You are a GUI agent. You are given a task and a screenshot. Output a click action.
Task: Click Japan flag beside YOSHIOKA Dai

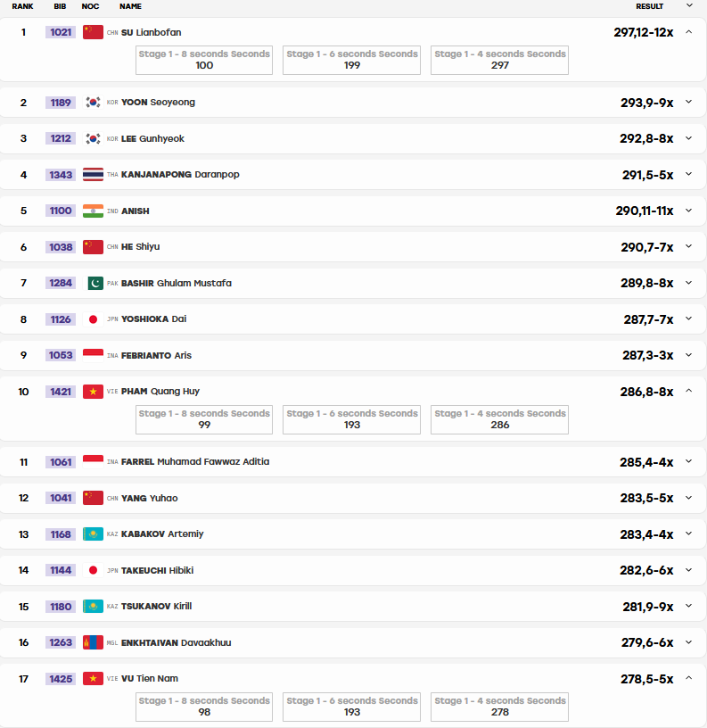click(93, 319)
